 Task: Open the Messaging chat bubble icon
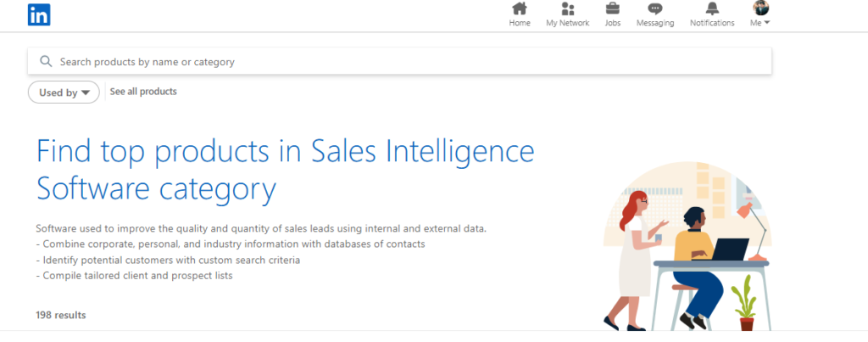click(x=655, y=8)
